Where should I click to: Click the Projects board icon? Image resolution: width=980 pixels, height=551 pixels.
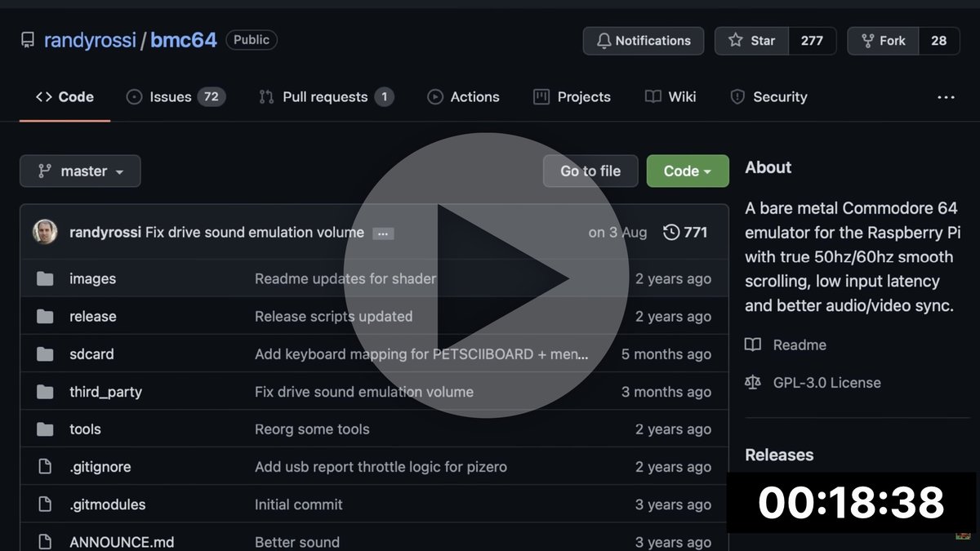point(541,96)
